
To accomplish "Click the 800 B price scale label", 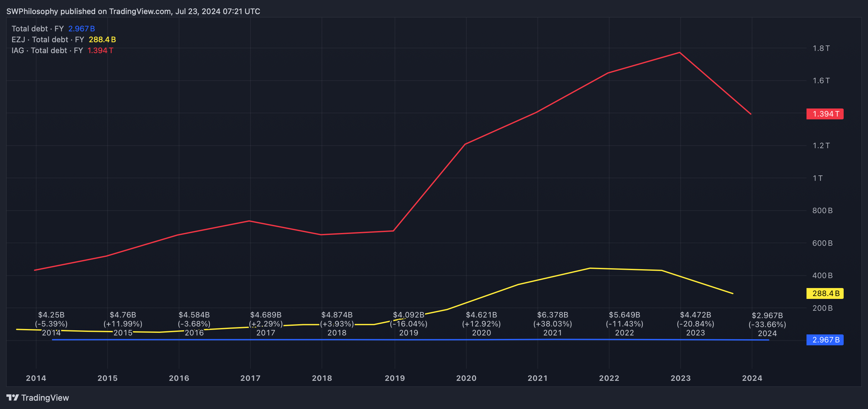I will click(x=822, y=210).
